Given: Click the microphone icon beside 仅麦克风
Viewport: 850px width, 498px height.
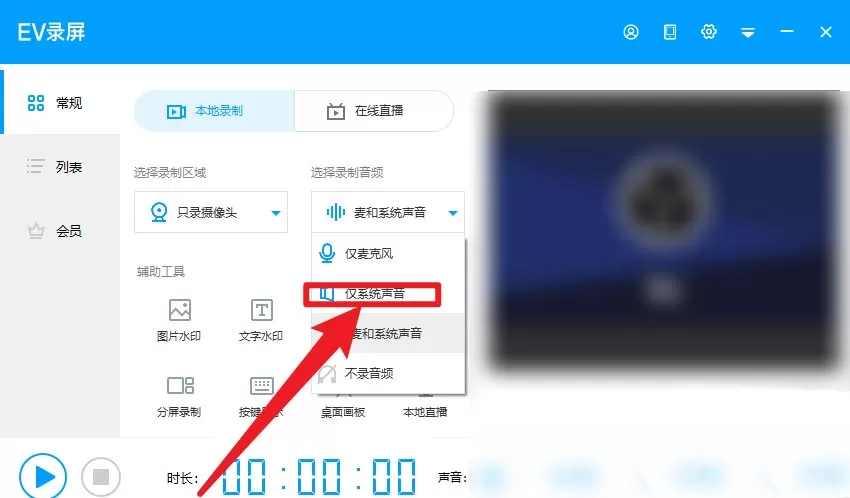Looking at the screenshot, I should 327,253.
